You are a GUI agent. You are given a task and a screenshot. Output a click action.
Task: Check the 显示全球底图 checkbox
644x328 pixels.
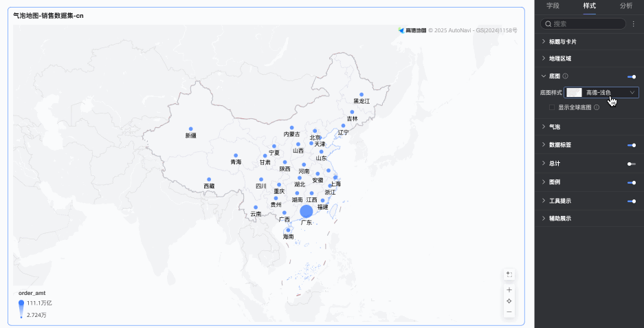552,107
